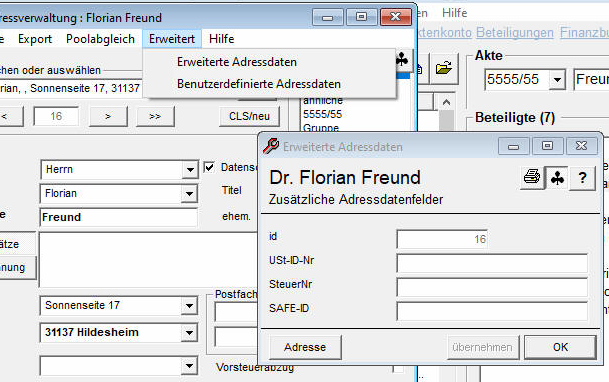Click the clover icon beside the printer

coord(557,178)
